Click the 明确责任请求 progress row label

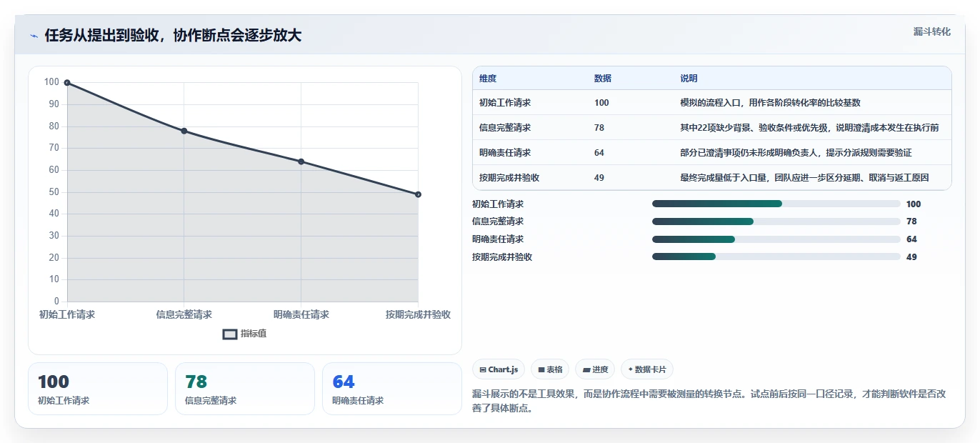[x=498, y=239]
